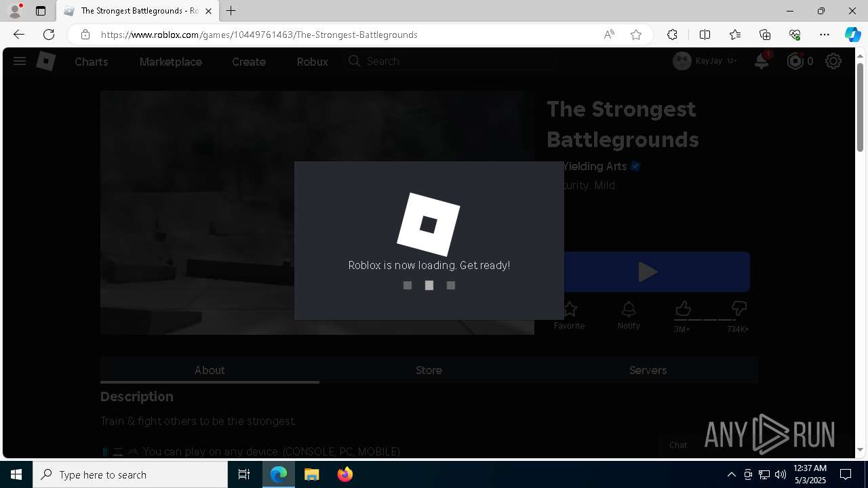The height and width of the screenshot is (488, 868).
Task: Switch to the Servers tab
Action: (648, 370)
